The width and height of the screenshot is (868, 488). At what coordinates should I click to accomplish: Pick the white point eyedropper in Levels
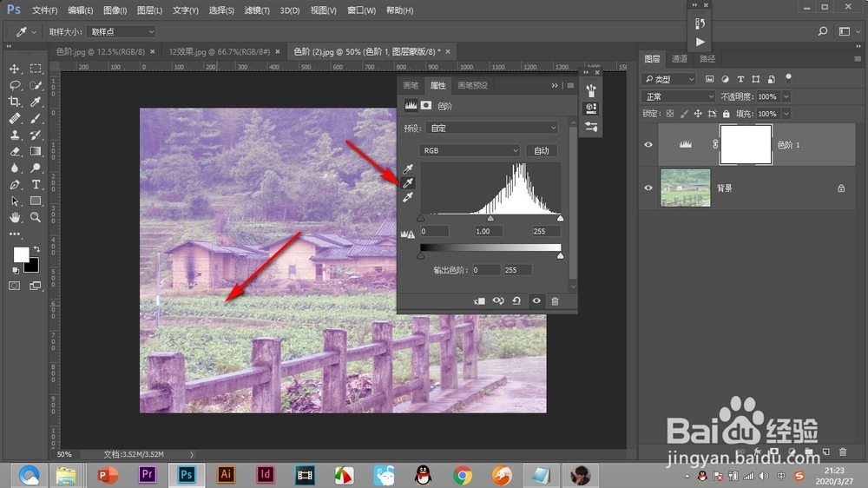pos(408,197)
